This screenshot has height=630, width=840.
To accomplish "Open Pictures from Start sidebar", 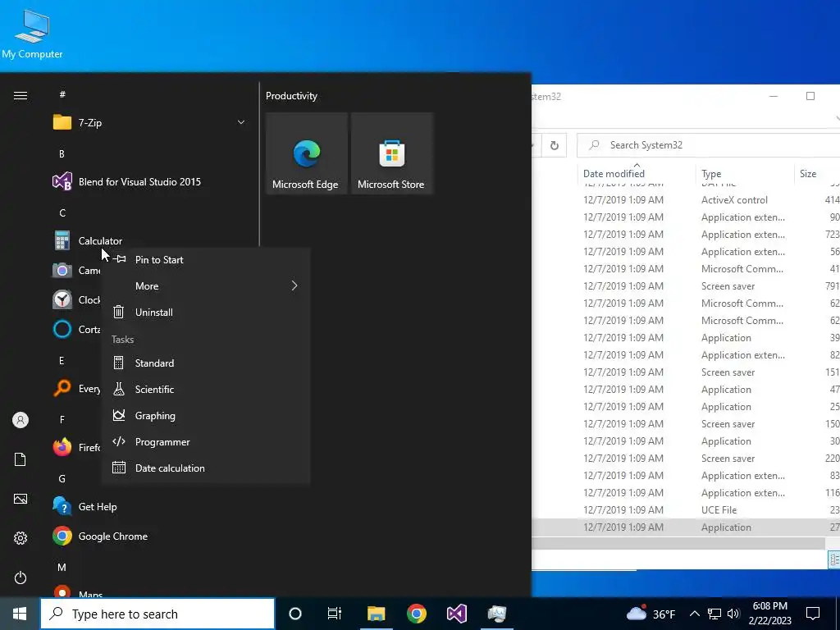I will pos(21,499).
